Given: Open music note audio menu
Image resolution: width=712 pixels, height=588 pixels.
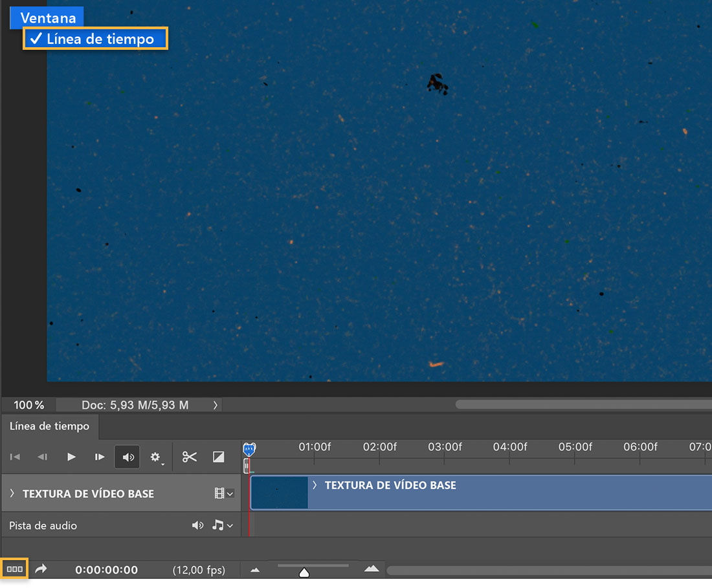Looking at the screenshot, I should 223,525.
